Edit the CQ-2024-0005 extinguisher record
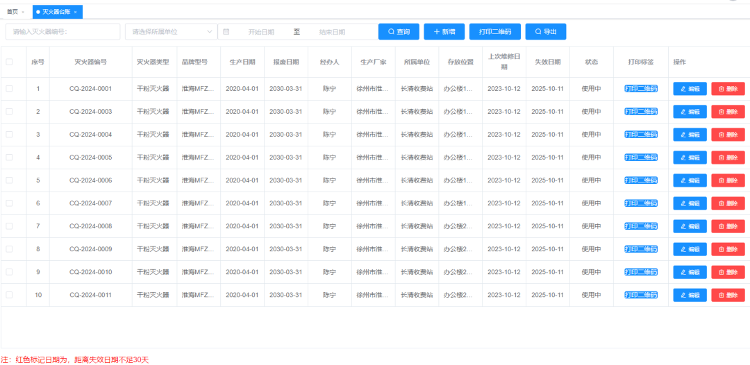This screenshot has width=750, height=365. [690, 158]
